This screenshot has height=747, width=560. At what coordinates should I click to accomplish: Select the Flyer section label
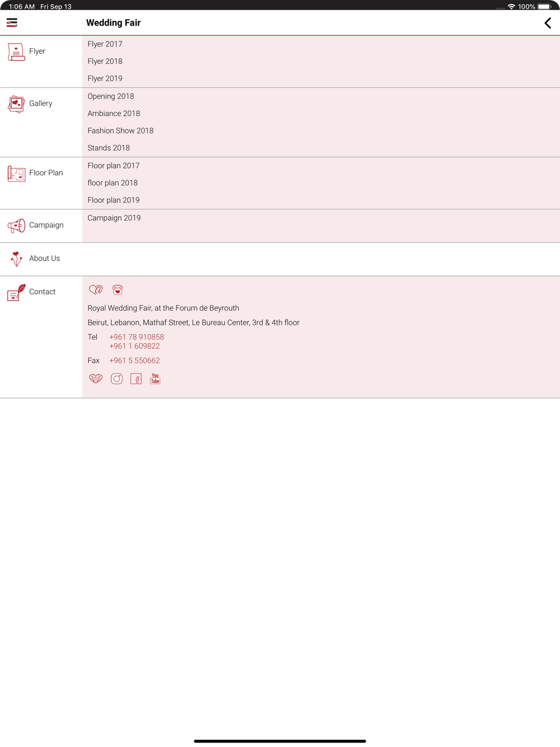tap(37, 51)
